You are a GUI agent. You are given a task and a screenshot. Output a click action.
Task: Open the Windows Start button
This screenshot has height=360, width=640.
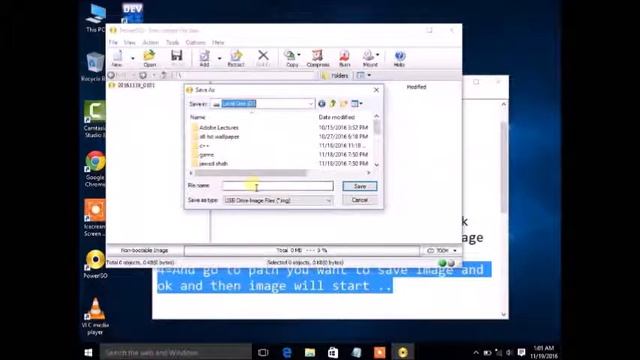[88, 352]
